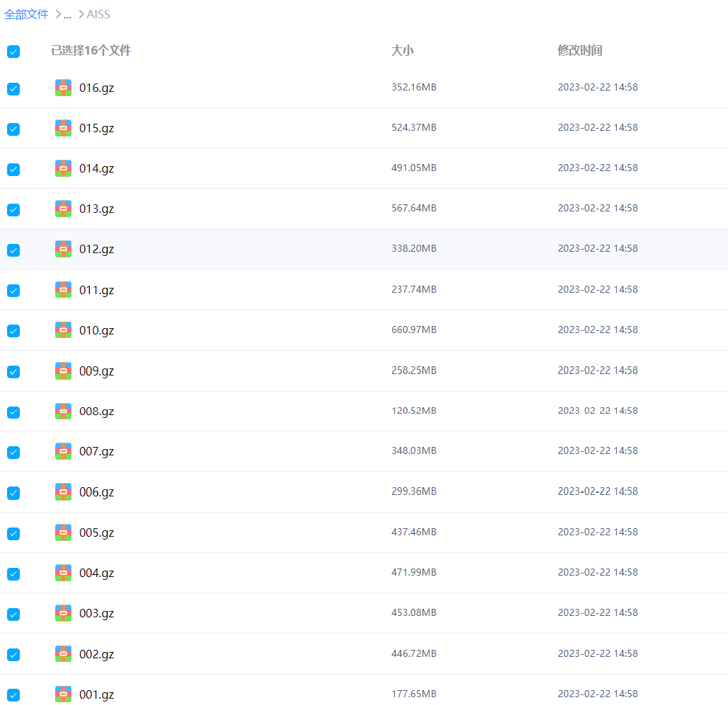
Task: Expand the collapsed breadcrumb ellipsis path
Action: (x=67, y=14)
